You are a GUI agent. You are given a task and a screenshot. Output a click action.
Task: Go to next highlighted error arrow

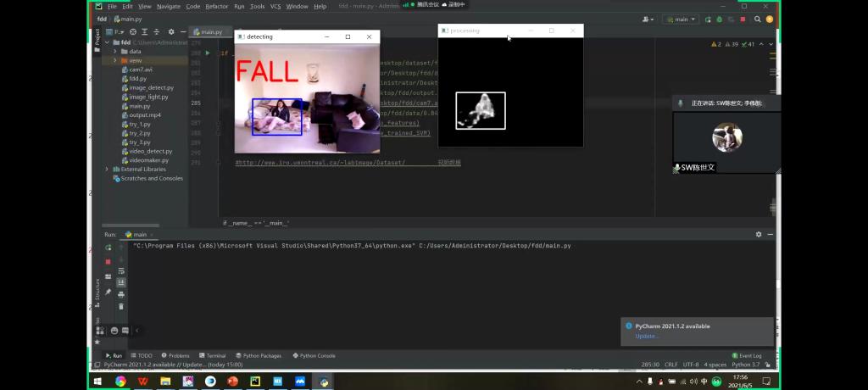771,44
